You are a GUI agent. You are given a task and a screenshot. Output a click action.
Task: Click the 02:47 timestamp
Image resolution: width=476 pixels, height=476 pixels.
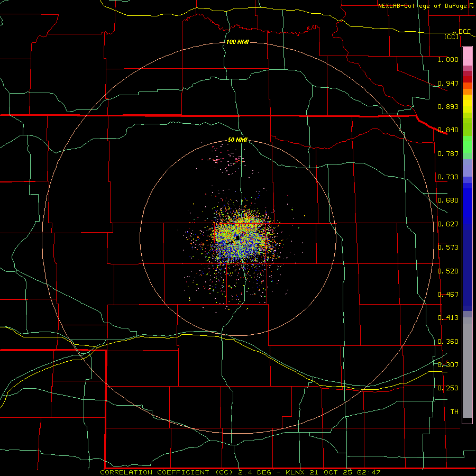(369, 472)
